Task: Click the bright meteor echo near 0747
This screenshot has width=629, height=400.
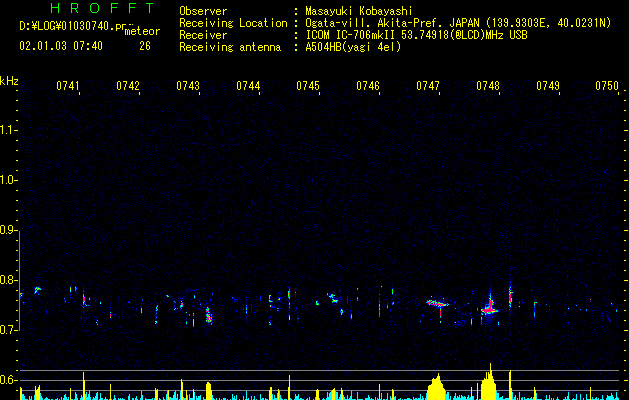Action: tap(437, 303)
